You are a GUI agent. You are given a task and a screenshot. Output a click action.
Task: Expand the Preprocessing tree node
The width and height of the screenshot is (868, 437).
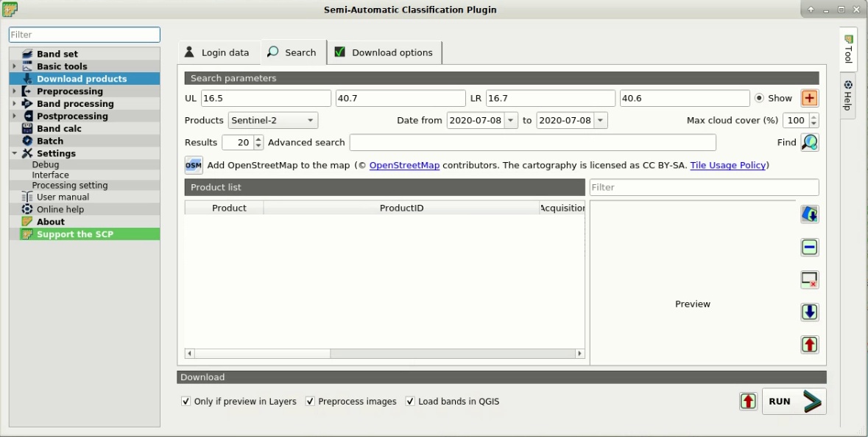[15, 91]
